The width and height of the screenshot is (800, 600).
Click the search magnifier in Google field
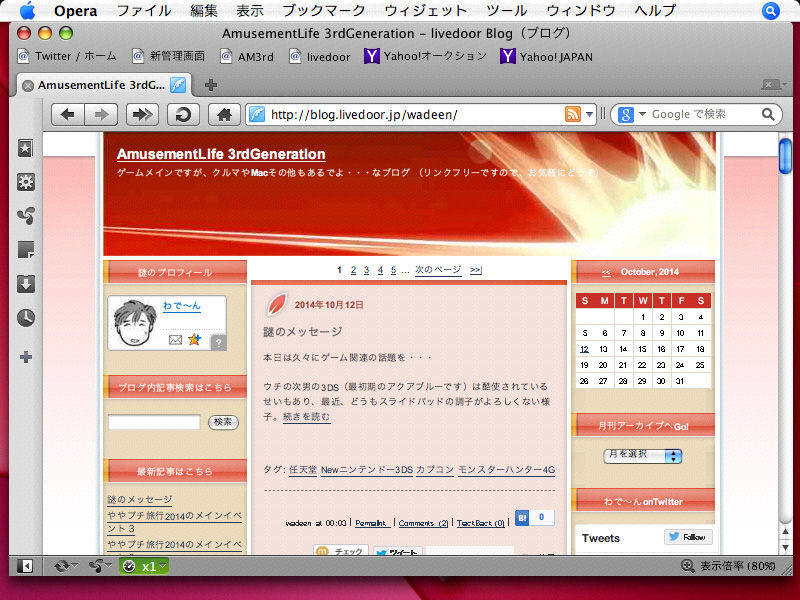(x=768, y=114)
